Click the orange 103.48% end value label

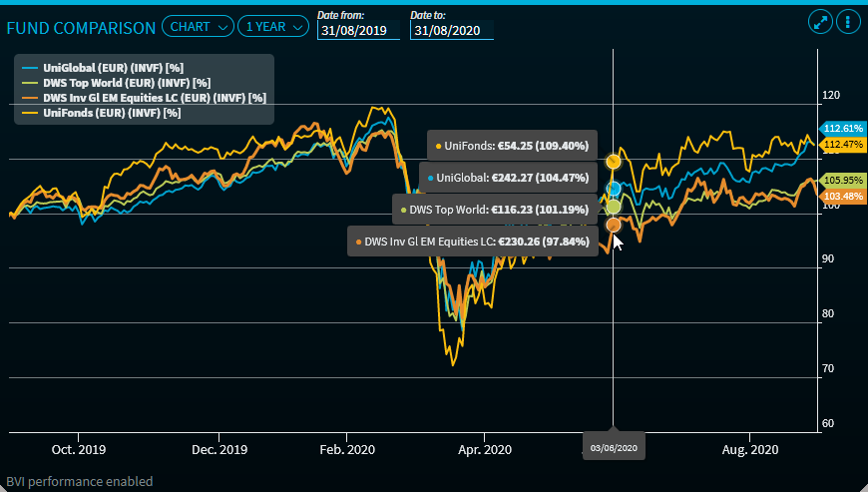840,196
